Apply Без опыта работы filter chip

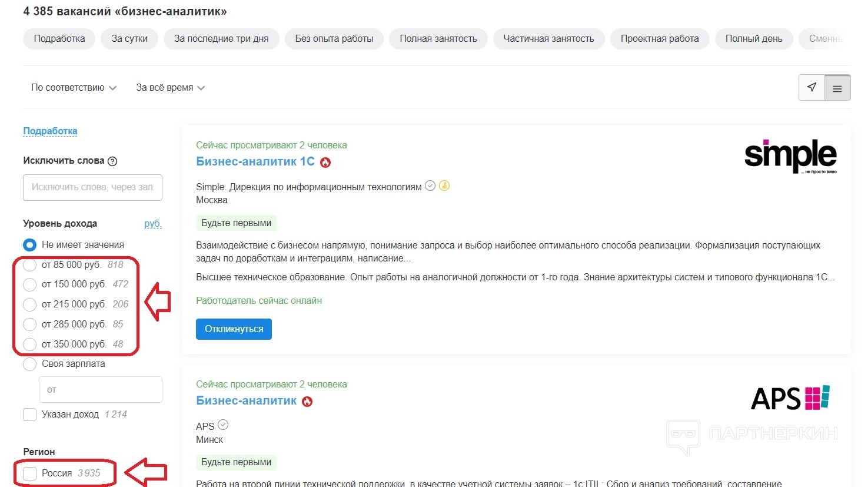(x=334, y=39)
